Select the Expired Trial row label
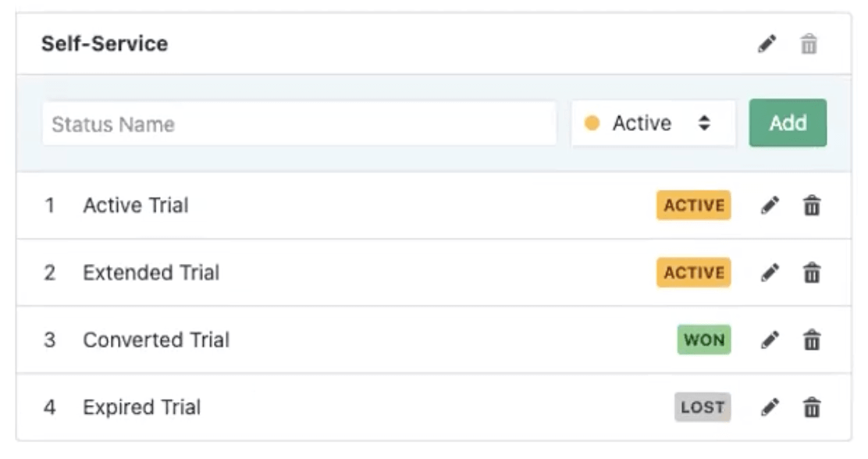This screenshot has width=868, height=459. (141, 407)
